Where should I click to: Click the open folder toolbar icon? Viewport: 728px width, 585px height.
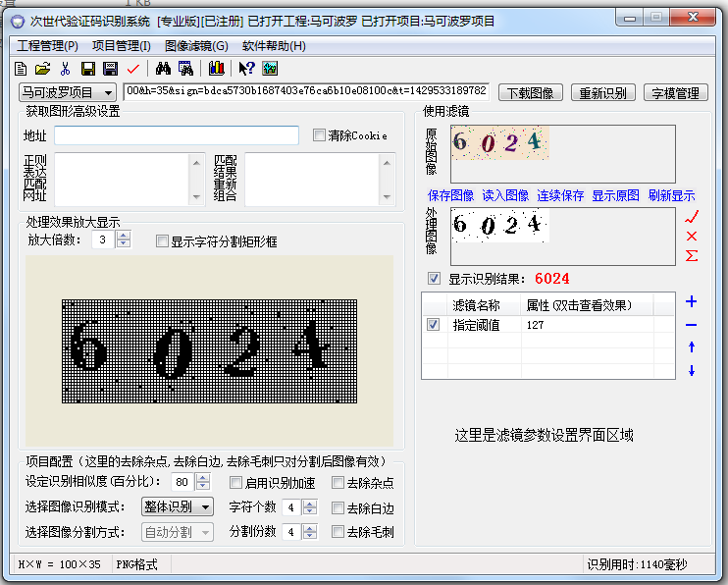coord(42,69)
